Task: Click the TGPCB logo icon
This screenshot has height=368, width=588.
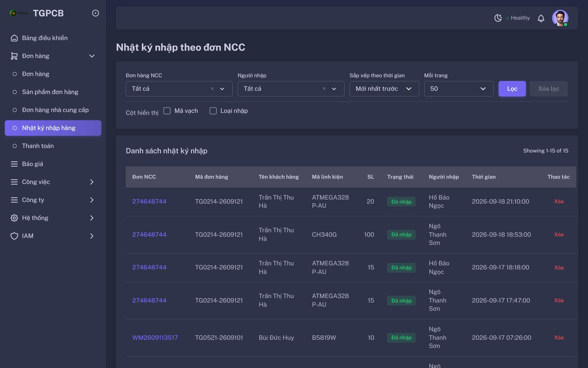Action: pyautogui.click(x=18, y=13)
